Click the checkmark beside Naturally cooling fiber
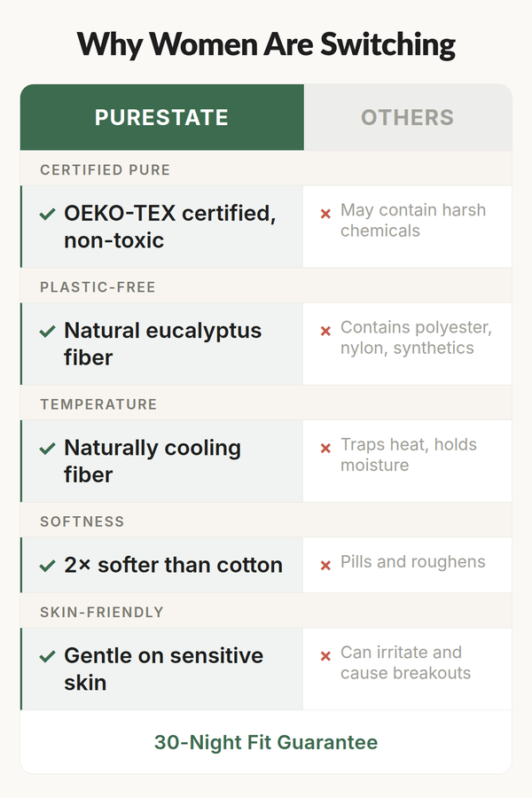This screenshot has height=798, width=532. coord(48,448)
